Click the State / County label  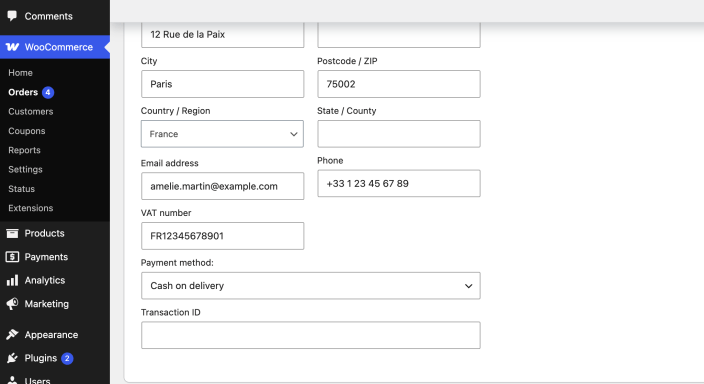[x=347, y=111]
